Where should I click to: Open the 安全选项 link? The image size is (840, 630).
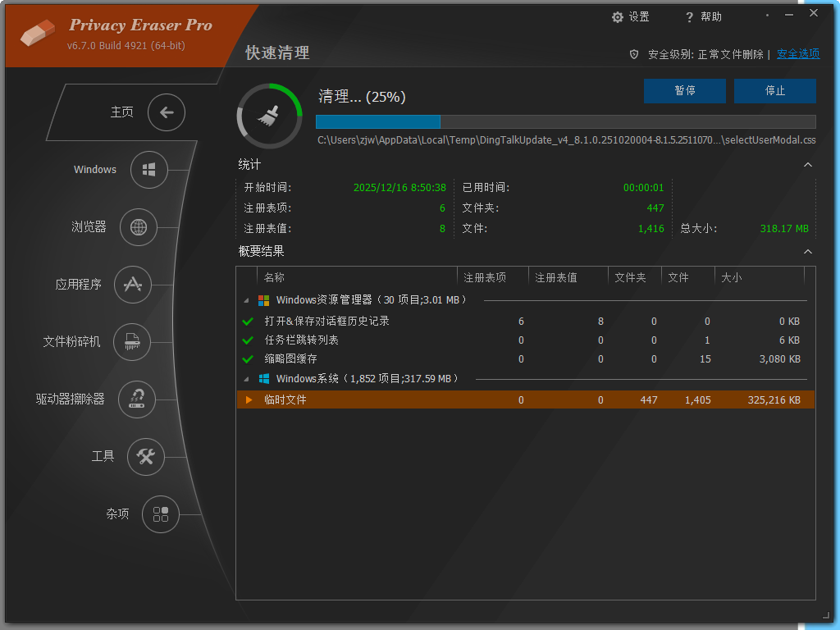[x=798, y=53]
